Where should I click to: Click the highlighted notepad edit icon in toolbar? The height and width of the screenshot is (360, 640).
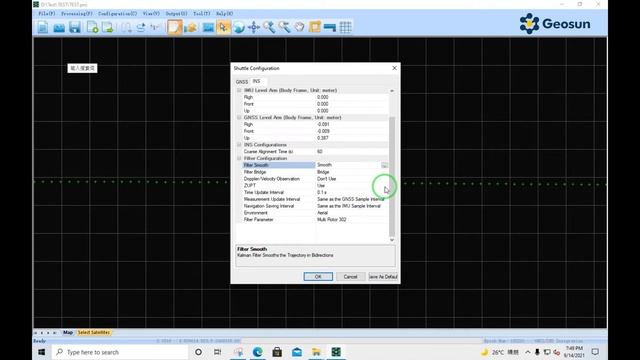coord(174,27)
